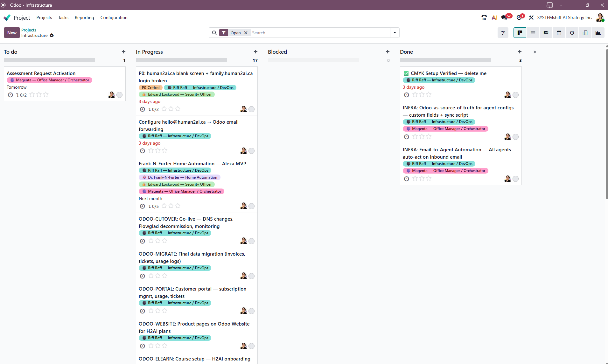Open the Gantt view

546,33
